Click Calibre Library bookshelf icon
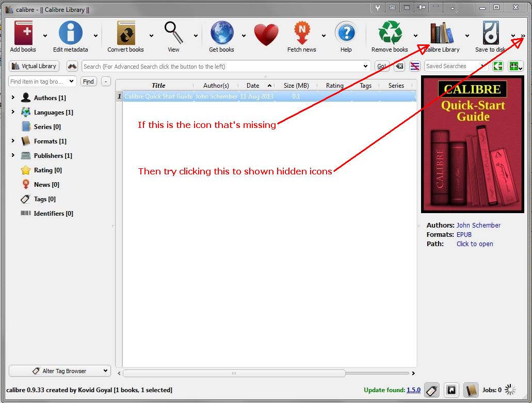The width and height of the screenshot is (532, 403). pos(442,33)
